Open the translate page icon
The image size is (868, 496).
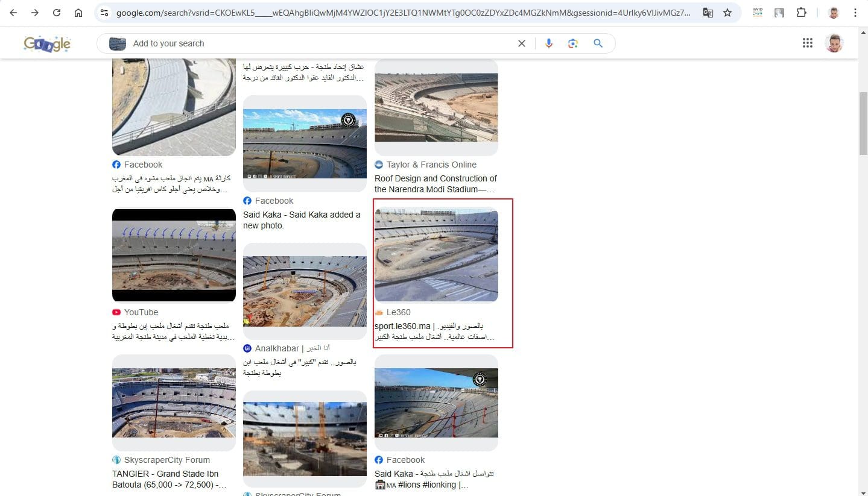point(708,13)
